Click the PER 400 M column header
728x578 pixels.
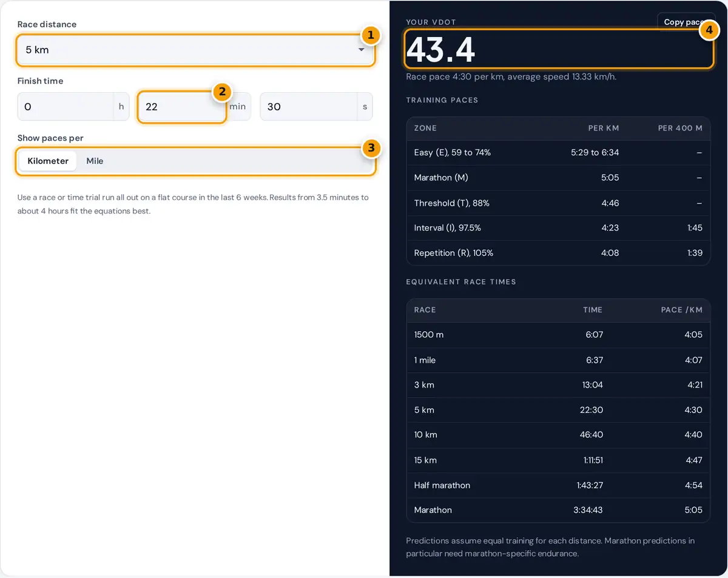[x=680, y=129]
